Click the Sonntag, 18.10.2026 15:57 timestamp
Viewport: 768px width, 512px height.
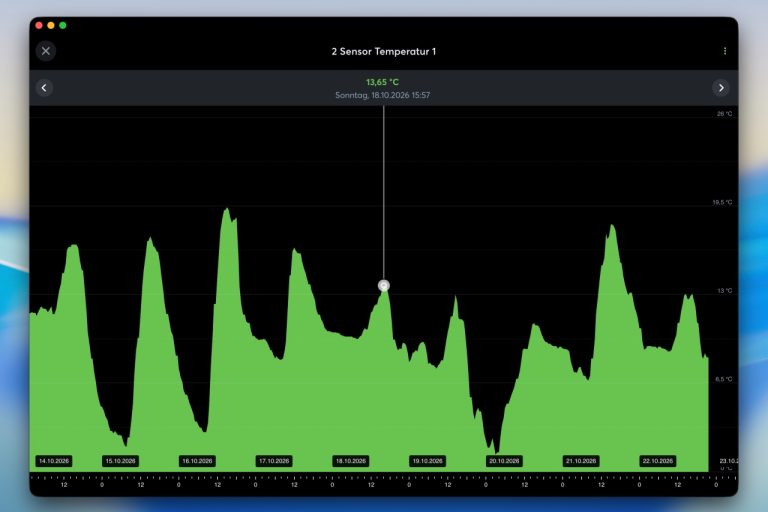click(383, 95)
